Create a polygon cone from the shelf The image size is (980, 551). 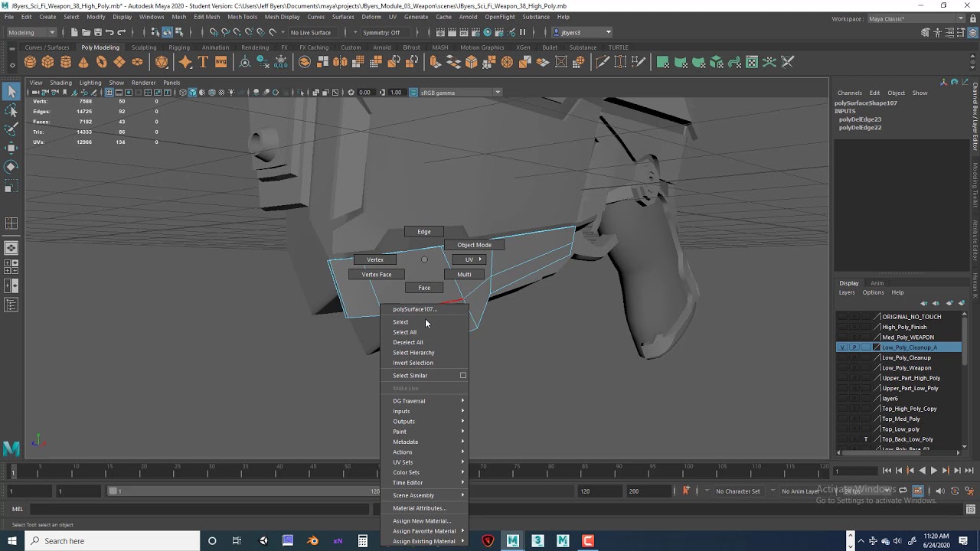pyautogui.click(x=83, y=62)
